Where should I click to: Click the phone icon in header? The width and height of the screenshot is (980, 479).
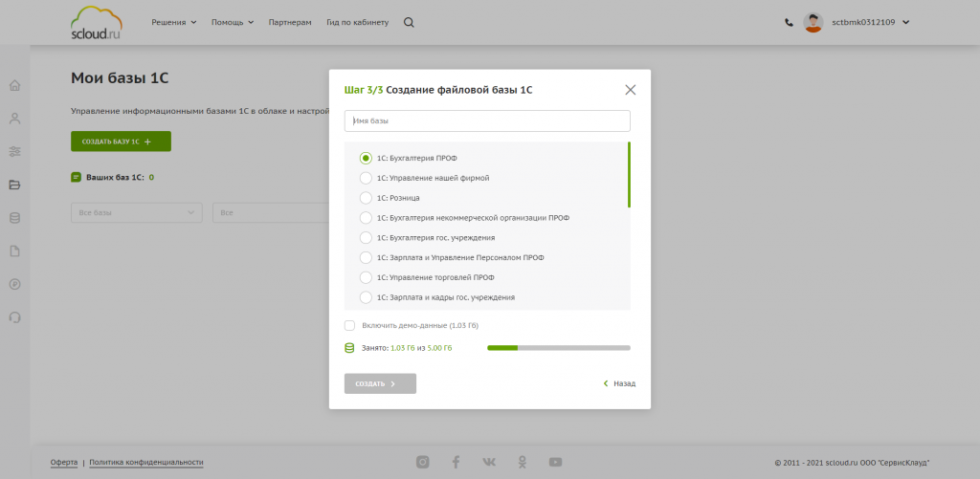(x=789, y=23)
